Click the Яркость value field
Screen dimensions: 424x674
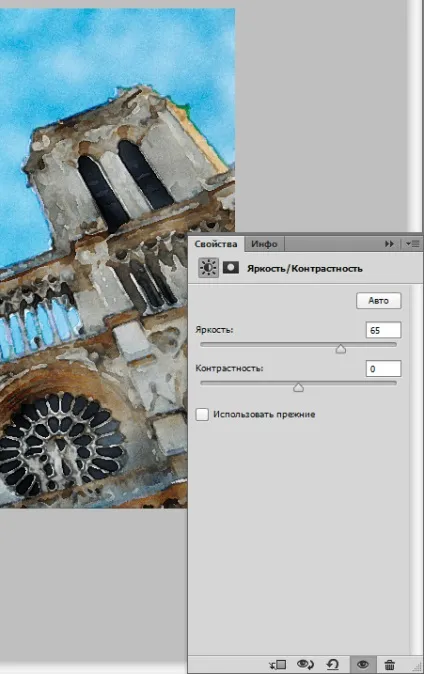tap(383, 330)
